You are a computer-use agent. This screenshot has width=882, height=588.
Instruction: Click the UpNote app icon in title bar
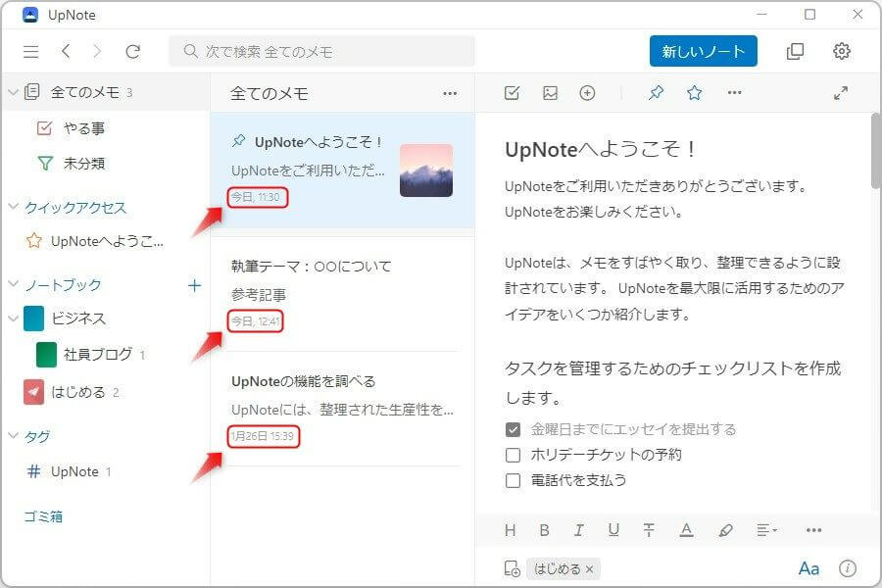29,15
